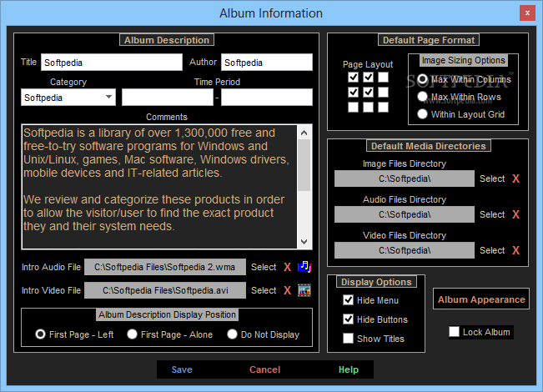Select the Image Files Directory
The width and height of the screenshot is (543, 392).
tap(492, 178)
